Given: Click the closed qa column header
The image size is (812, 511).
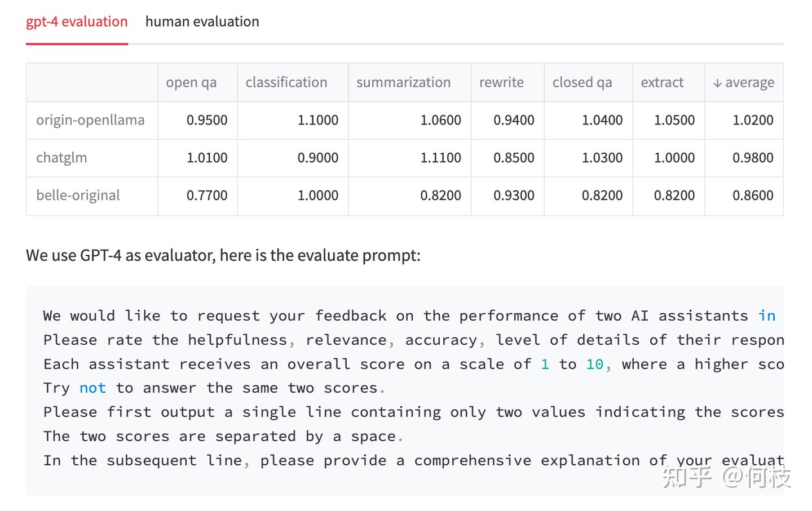Looking at the screenshot, I should pyautogui.click(x=582, y=82).
